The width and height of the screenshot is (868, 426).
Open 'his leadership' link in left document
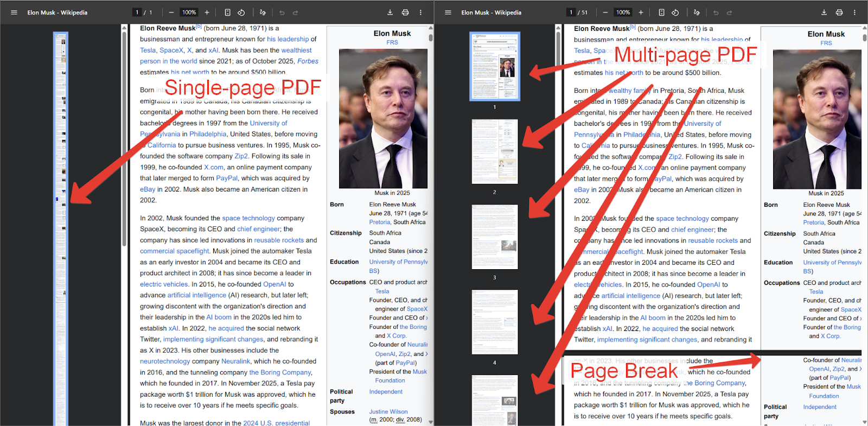tap(288, 39)
